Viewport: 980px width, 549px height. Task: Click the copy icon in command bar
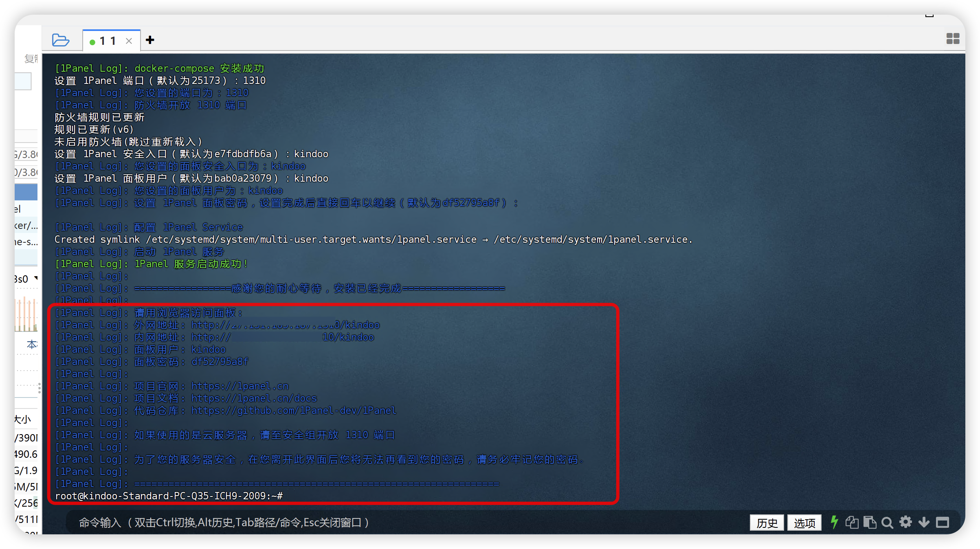852,522
